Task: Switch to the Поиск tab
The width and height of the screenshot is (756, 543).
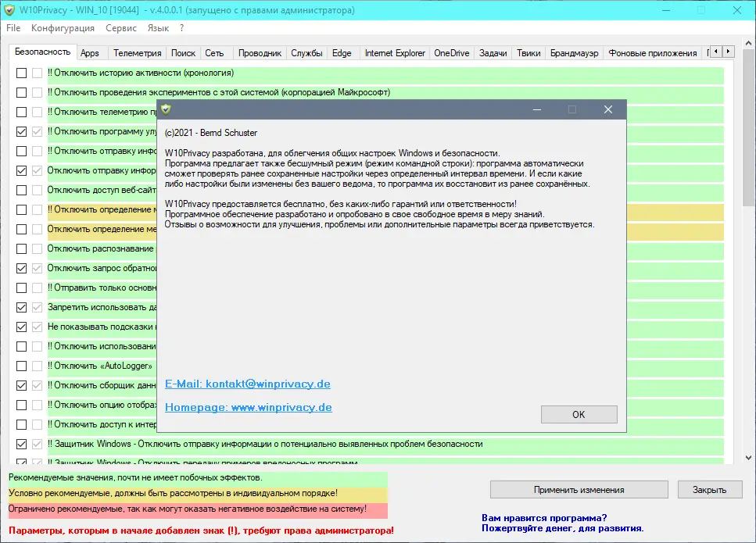Action: point(183,53)
